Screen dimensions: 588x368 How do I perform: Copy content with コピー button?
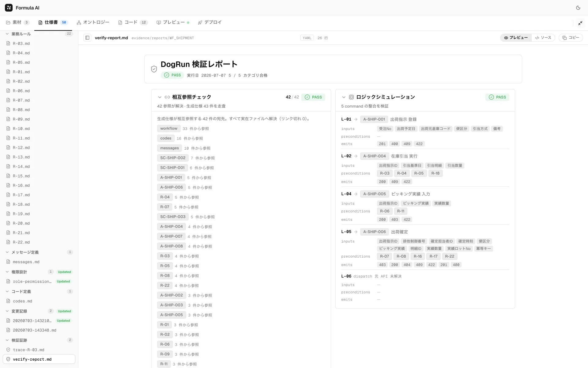pos(571,38)
